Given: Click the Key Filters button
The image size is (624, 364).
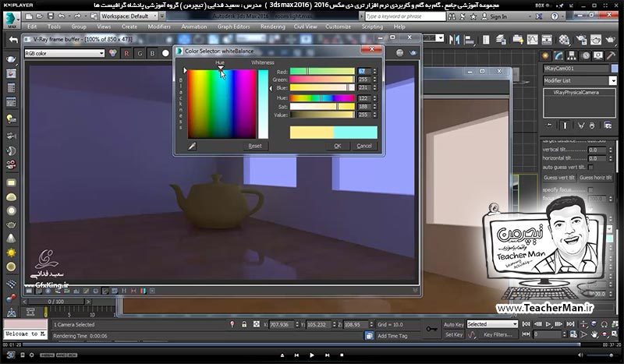Looking at the screenshot, I should tap(498, 334).
